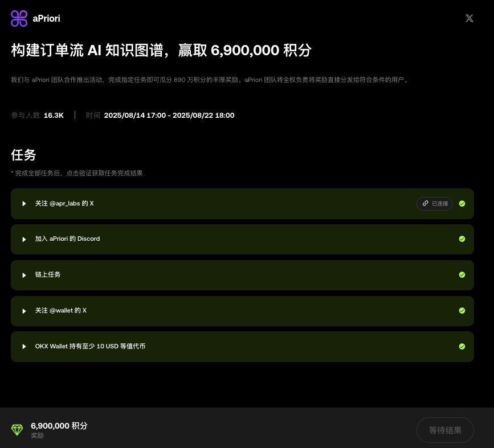Click green checkmark for 链上任务
Viewport: 494px width, 448px height.
point(462,275)
